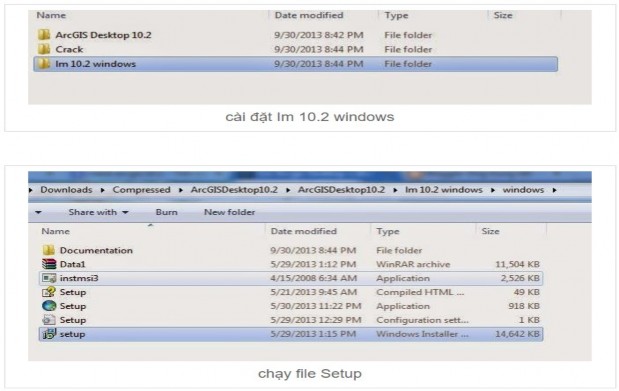Click the New folder toolbar button
The height and width of the screenshot is (391, 619).
(x=229, y=212)
